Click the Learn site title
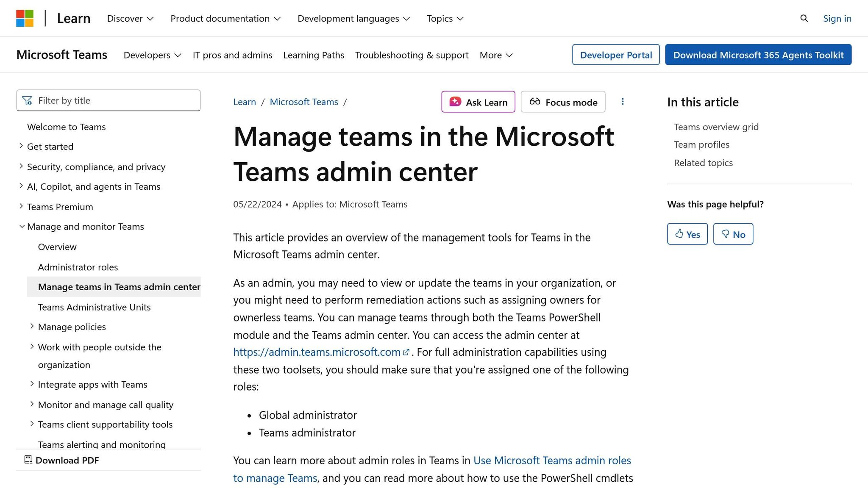Image resolution: width=868 pixels, height=488 pixels. pyautogui.click(x=74, y=19)
